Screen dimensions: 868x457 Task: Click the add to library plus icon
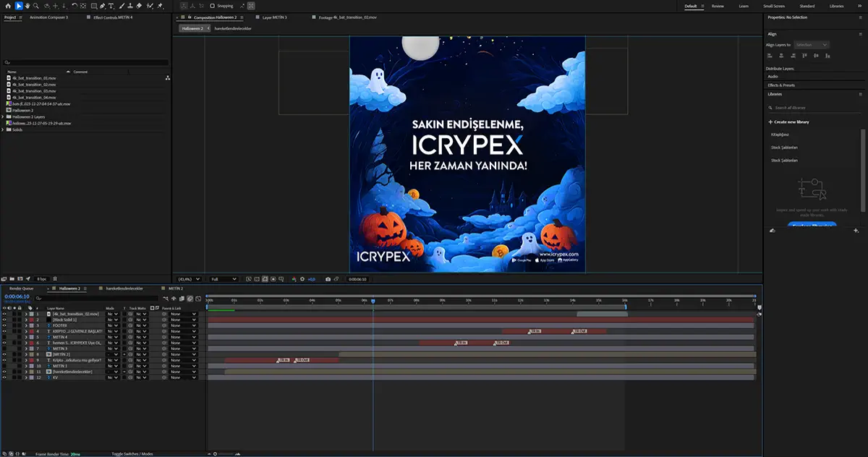tap(856, 231)
